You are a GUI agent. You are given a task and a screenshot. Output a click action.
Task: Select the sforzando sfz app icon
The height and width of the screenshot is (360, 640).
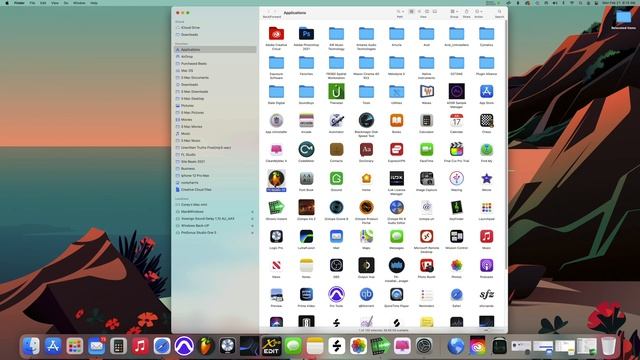click(487, 294)
